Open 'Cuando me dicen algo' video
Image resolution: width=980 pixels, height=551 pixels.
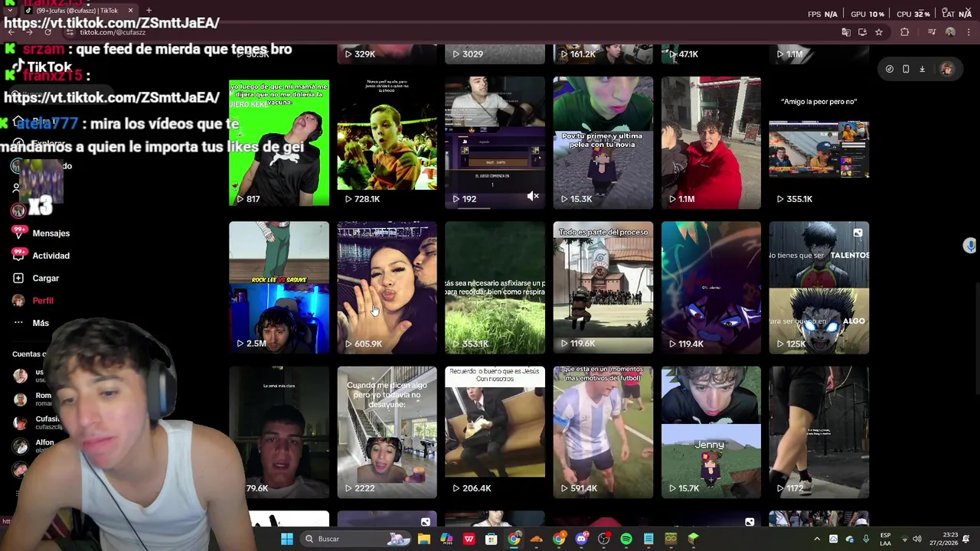pyautogui.click(x=387, y=432)
